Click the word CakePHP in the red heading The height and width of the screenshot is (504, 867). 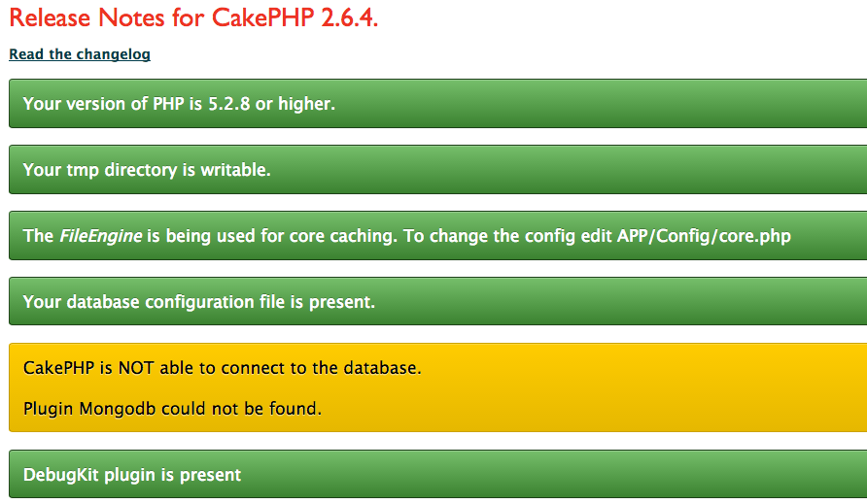[263, 17]
